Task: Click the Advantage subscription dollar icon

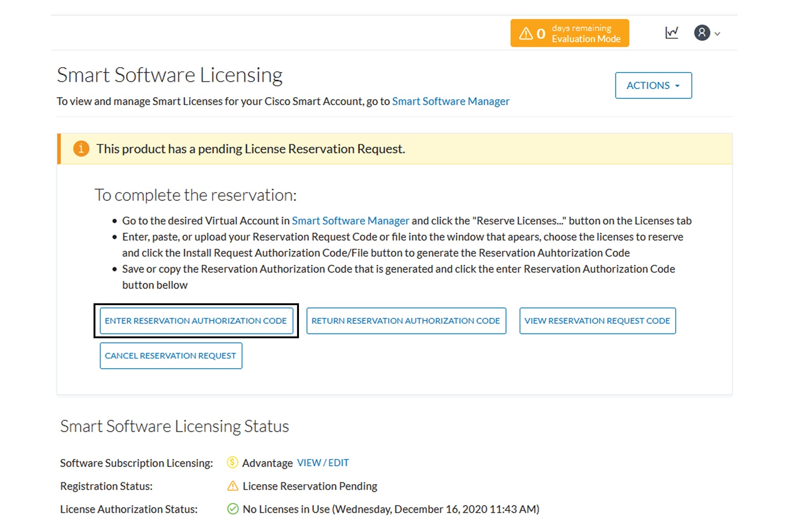Action: 232,462
